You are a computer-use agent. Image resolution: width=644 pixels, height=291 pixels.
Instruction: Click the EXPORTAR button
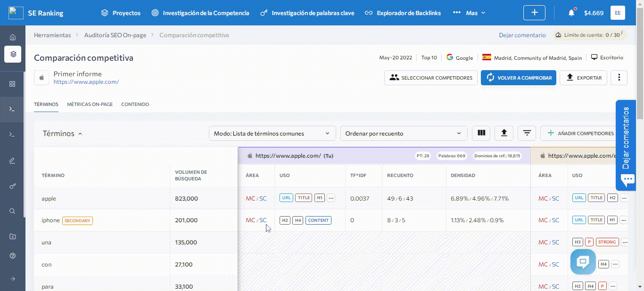click(583, 78)
